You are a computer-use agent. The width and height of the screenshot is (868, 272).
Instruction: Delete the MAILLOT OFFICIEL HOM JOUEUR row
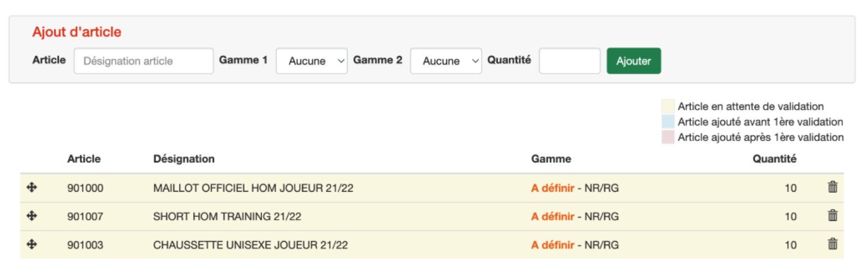tap(833, 188)
